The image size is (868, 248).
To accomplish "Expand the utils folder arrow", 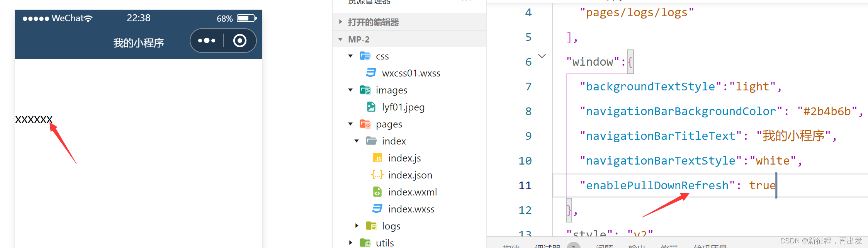I will (x=350, y=243).
